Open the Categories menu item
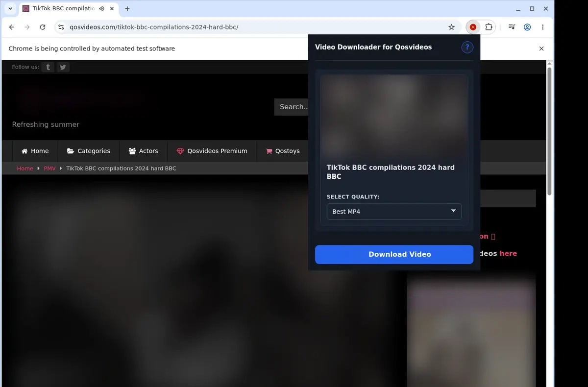This screenshot has width=588, height=387. pyautogui.click(x=89, y=151)
